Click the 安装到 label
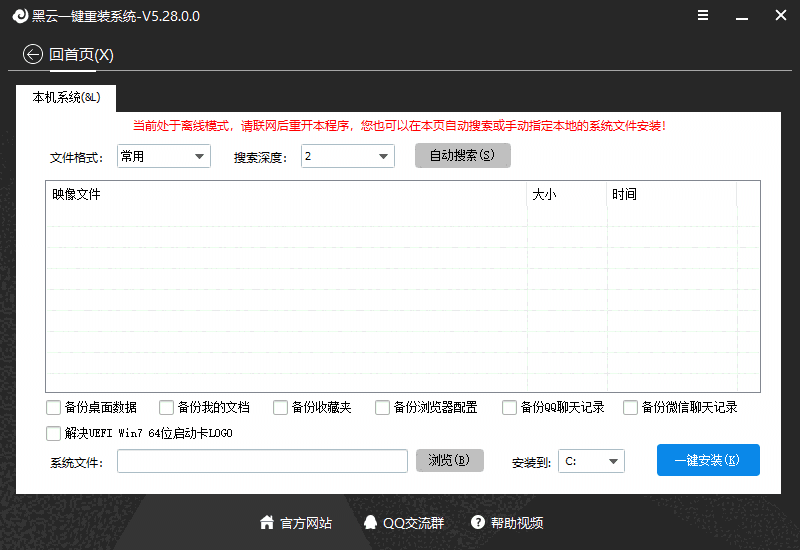This screenshot has height=550, width=800. pos(532,463)
